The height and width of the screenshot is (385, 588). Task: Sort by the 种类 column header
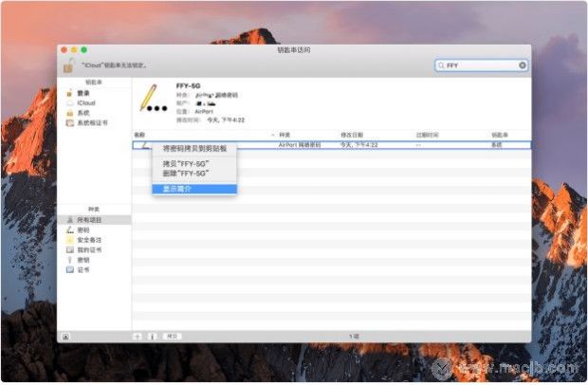285,135
